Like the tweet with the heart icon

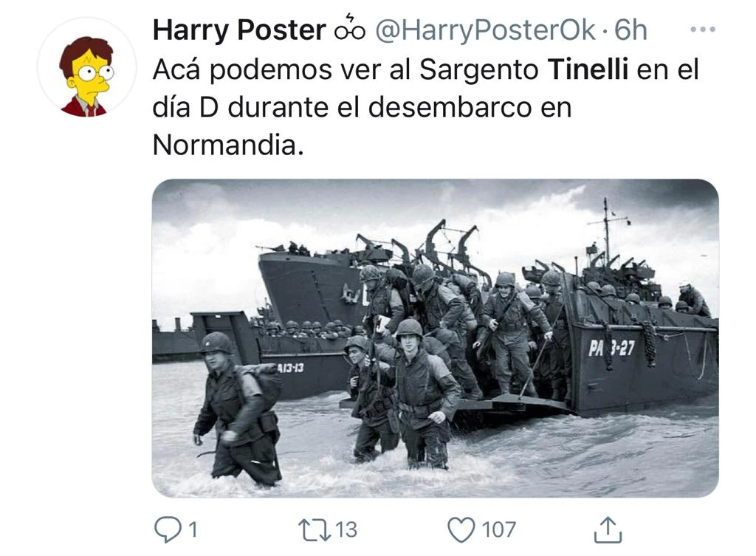461,529
